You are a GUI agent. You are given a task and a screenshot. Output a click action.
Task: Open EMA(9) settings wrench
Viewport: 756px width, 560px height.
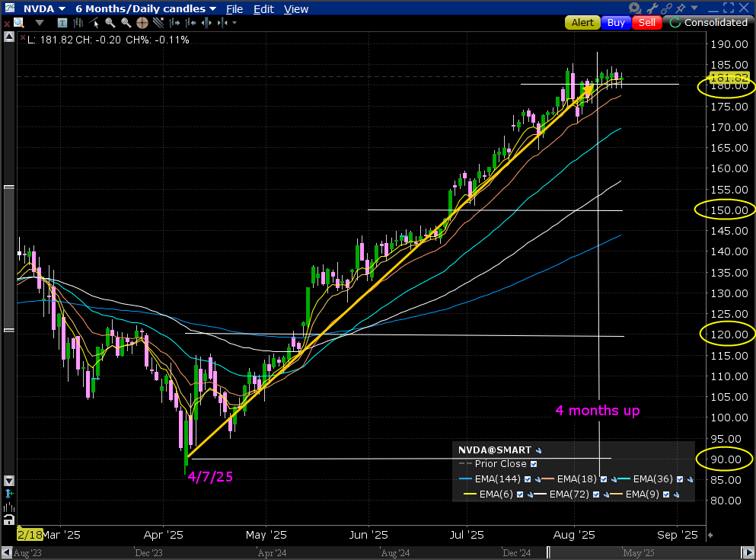pos(676,494)
